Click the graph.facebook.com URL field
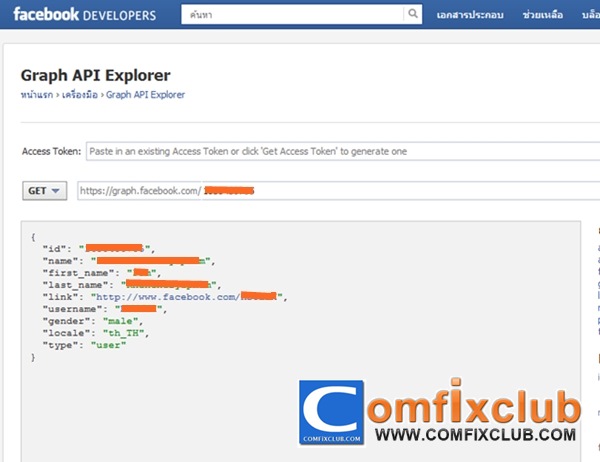The image size is (600, 462). click(339, 191)
